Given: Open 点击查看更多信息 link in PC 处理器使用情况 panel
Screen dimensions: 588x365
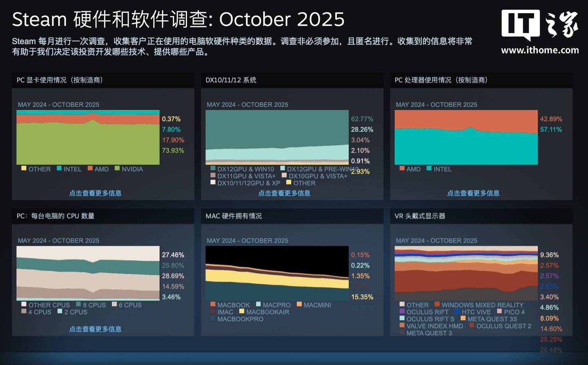Looking at the screenshot, I should 473,193.
